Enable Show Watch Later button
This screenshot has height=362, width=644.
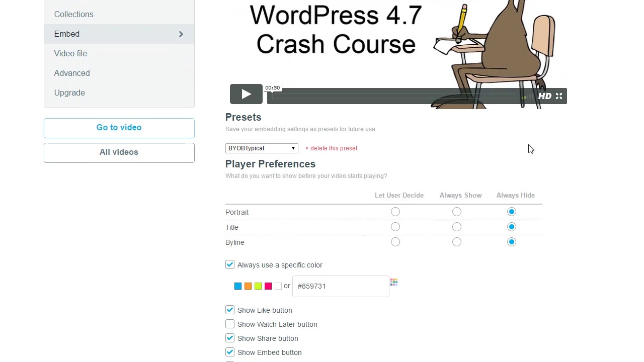coord(230,324)
